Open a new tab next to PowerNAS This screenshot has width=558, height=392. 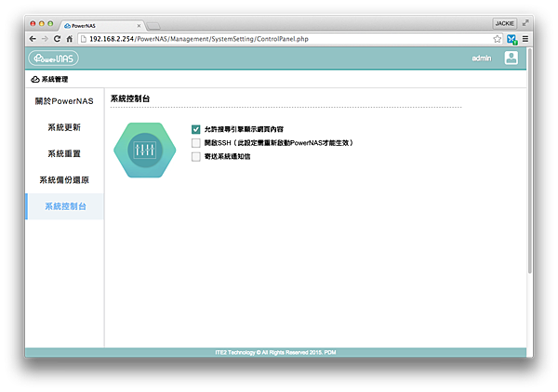click(x=153, y=26)
